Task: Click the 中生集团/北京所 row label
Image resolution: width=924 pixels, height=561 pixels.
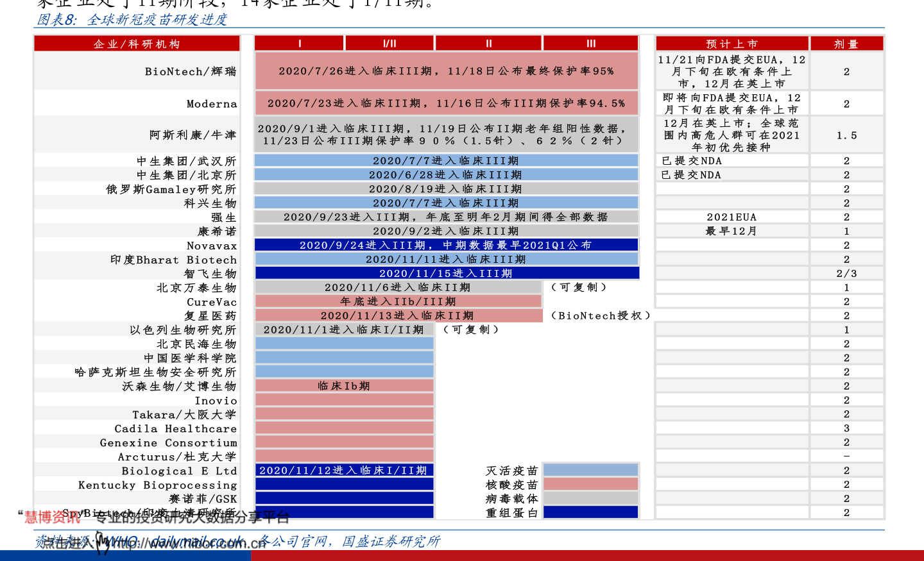Action: (x=187, y=175)
